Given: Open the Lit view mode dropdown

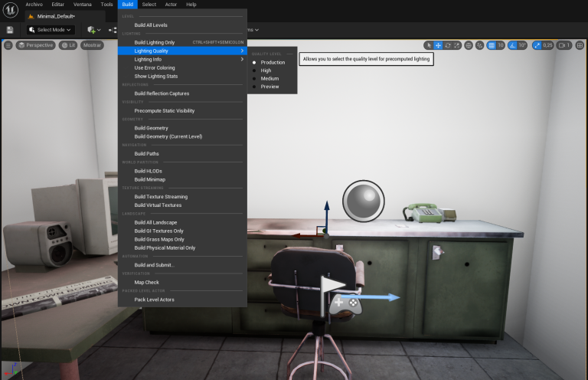Looking at the screenshot, I should click(68, 45).
